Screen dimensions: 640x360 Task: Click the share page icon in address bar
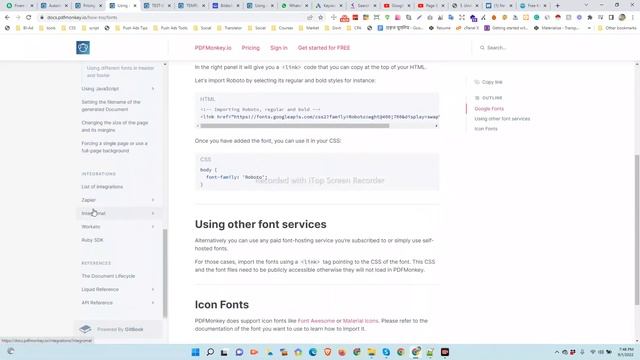310,18
